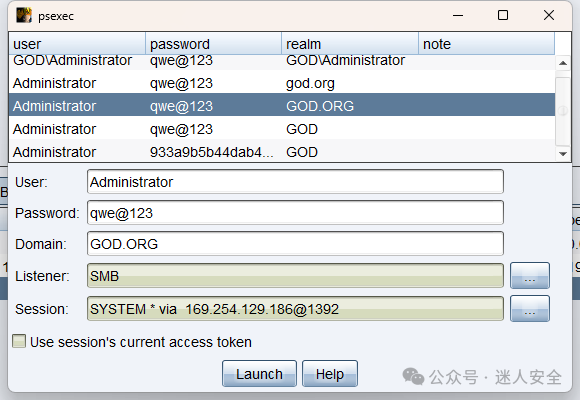Click the note column header
The width and height of the screenshot is (580, 400).
486,44
